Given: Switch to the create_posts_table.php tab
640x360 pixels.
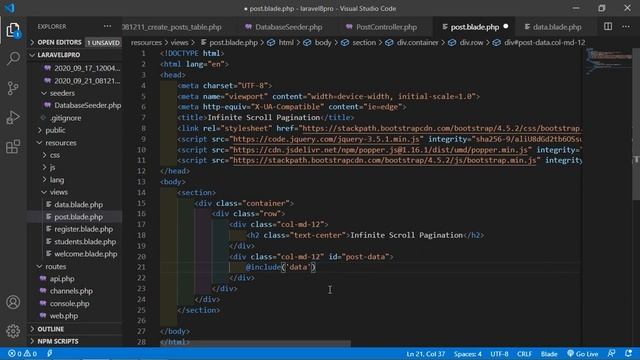Looking at the screenshot, I should tap(171, 27).
